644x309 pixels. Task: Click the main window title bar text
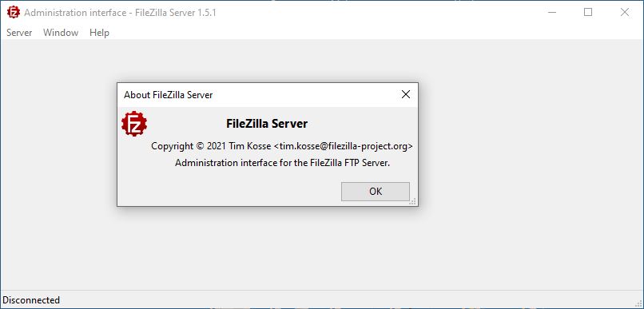121,13
